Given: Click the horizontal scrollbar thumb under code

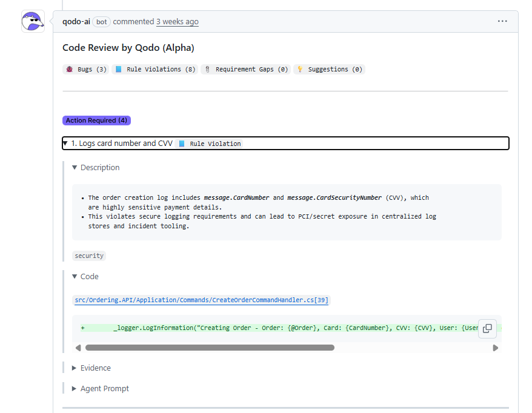Looking at the screenshot, I should tap(210, 348).
